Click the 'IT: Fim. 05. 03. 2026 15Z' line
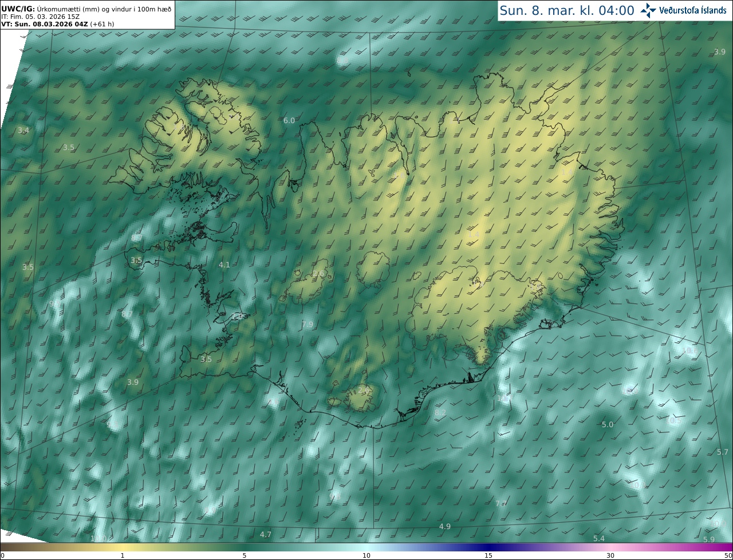Viewport: 733px width, 560px height. pos(40,17)
